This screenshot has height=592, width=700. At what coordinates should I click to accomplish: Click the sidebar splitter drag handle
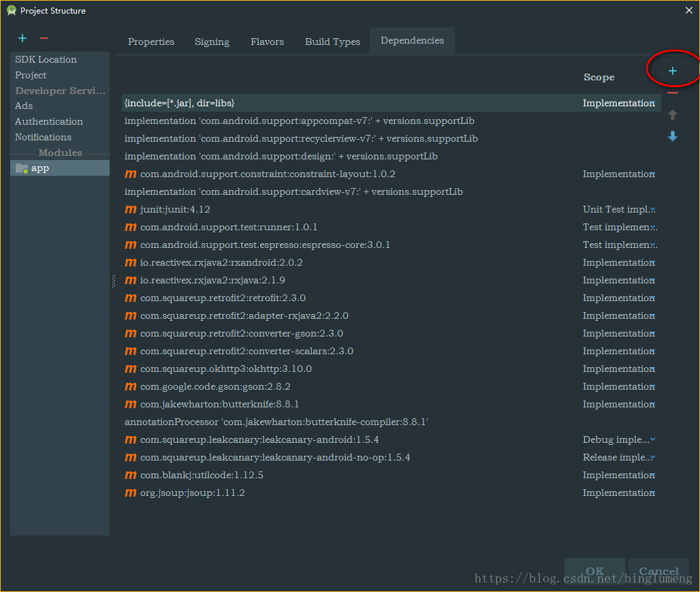(114, 281)
